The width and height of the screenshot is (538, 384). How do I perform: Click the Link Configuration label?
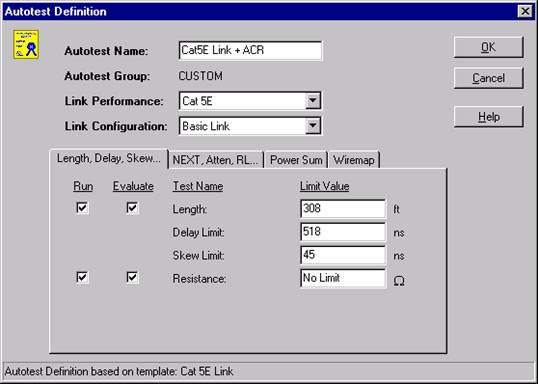click(116, 126)
